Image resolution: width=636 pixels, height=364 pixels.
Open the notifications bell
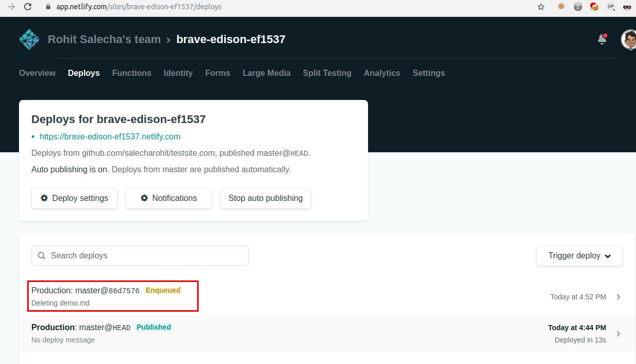(603, 39)
